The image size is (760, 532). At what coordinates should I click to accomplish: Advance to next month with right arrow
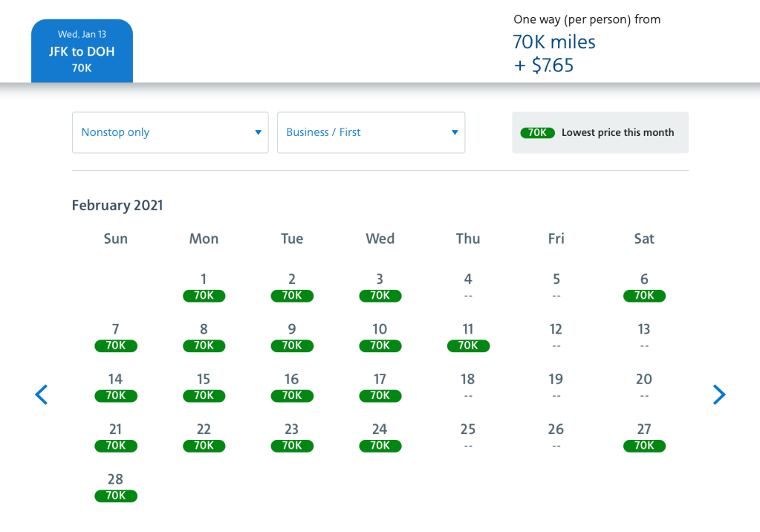(718, 395)
